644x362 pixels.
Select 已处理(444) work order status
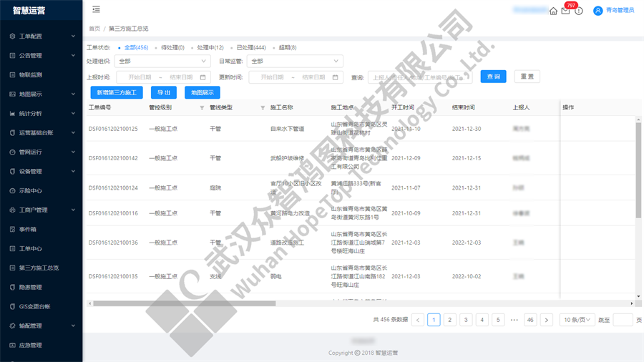pos(251,48)
